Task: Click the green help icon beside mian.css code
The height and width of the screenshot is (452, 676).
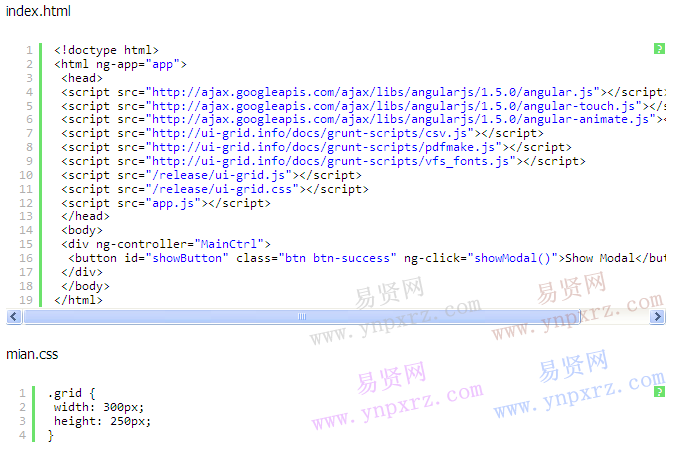Action: [659, 392]
